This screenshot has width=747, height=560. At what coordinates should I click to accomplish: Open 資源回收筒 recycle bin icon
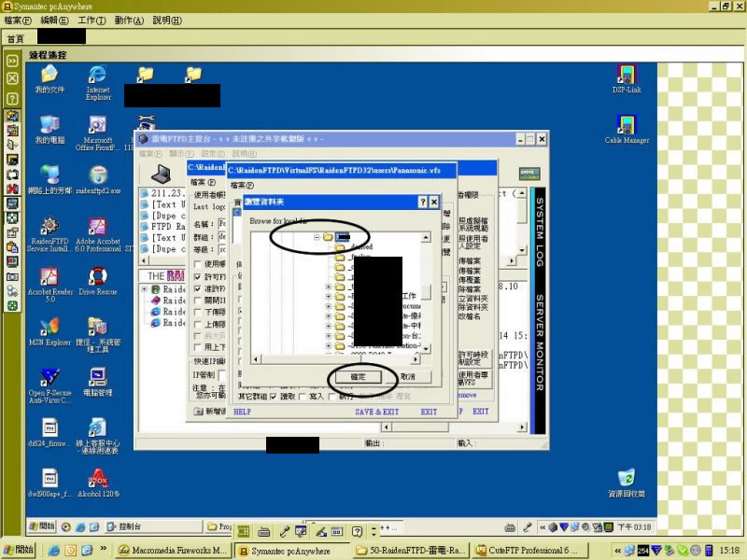(x=627, y=483)
